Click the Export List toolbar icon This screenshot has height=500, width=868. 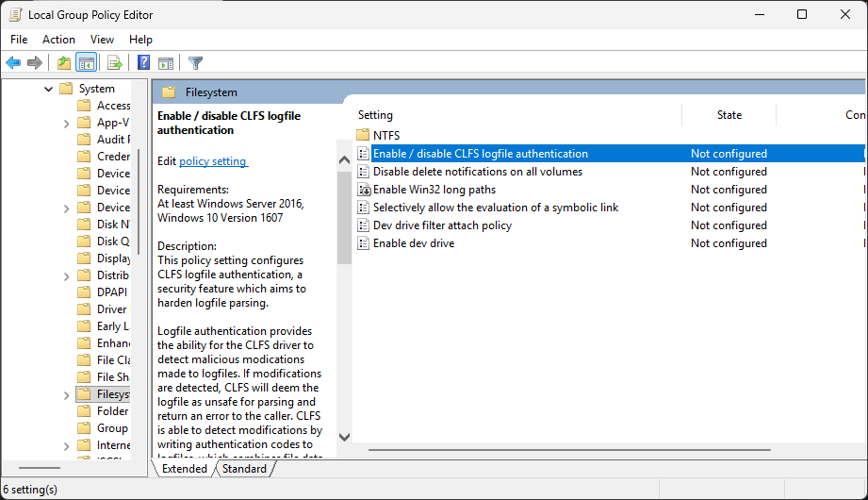pos(114,63)
